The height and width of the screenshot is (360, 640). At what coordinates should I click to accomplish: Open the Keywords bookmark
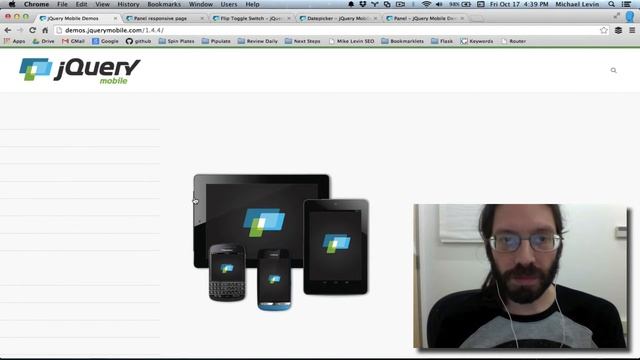coord(477,41)
